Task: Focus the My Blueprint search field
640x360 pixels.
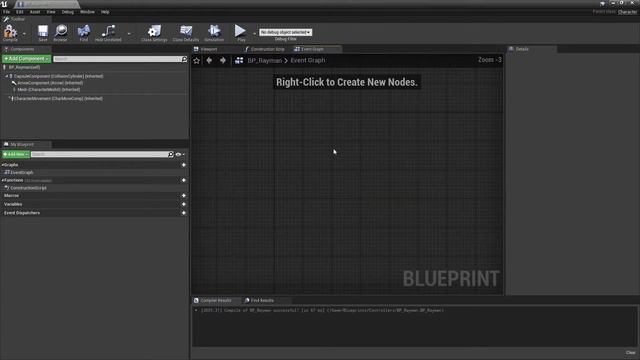Action: (x=99, y=154)
